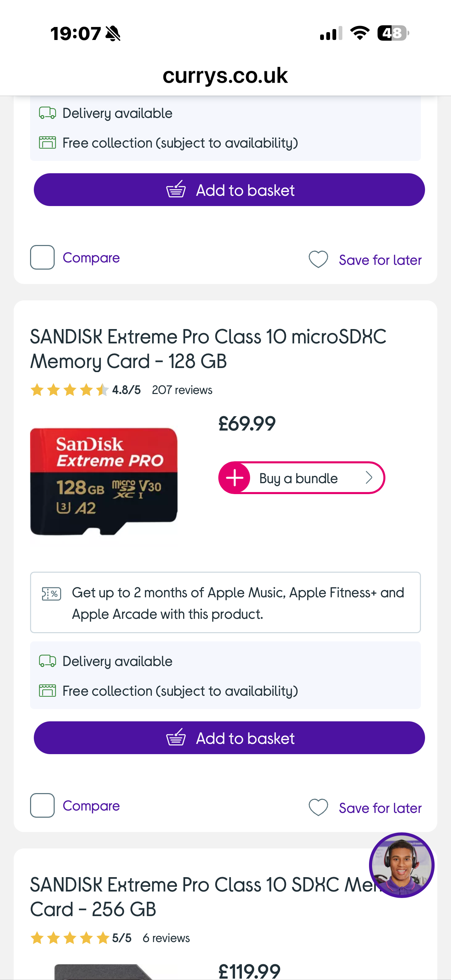Click heart icon on SanDisk 128 GB card

[x=318, y=807]
